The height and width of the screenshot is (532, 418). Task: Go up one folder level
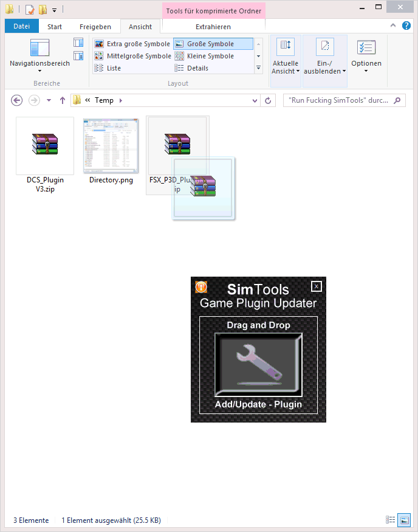(63, 100)
